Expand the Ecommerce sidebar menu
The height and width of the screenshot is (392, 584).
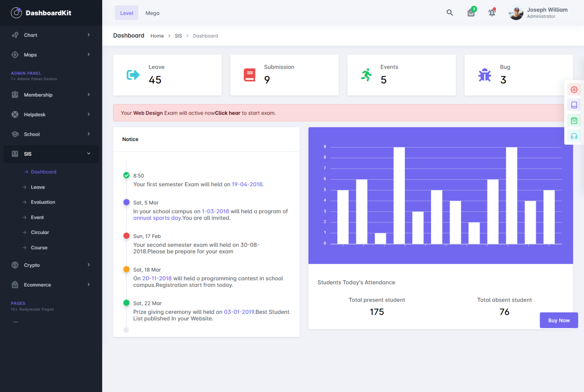click(51, 285)
